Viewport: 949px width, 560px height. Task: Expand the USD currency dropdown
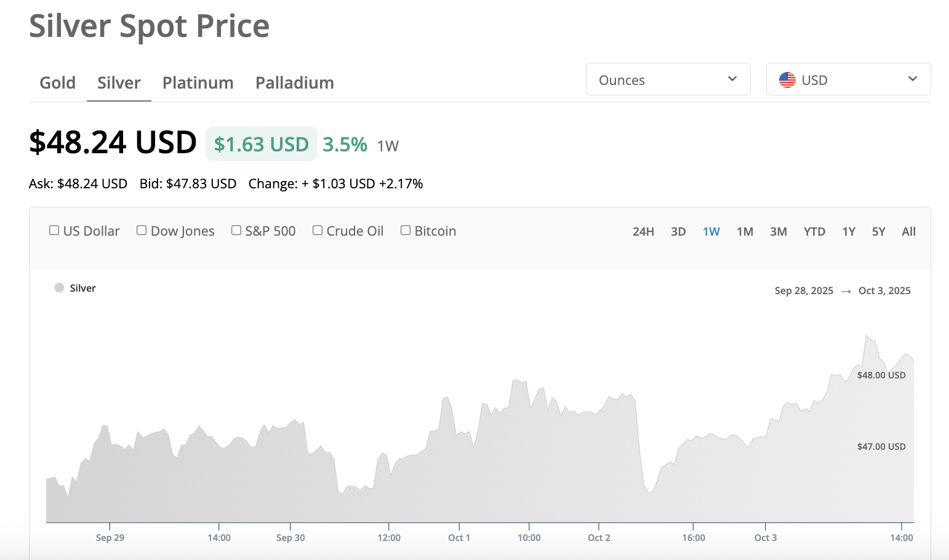pos(848,79)
